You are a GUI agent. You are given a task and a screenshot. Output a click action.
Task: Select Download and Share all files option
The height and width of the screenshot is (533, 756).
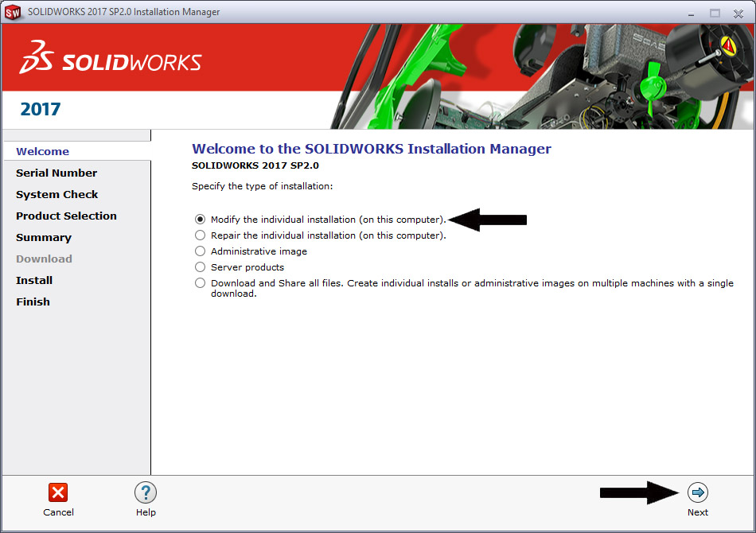tap(200, 283)
